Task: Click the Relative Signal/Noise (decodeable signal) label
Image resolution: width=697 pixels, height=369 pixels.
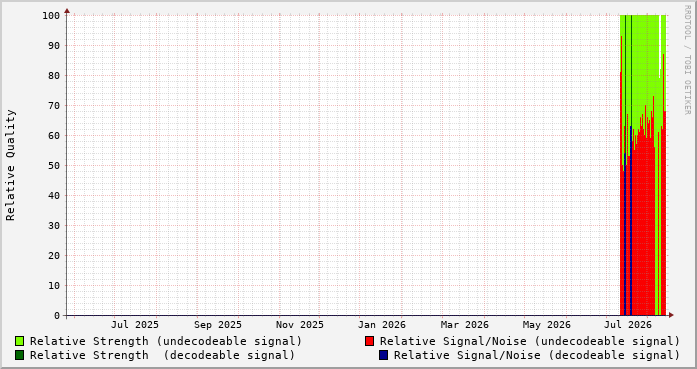Action: pyautogui.click(x=537, y=356)
